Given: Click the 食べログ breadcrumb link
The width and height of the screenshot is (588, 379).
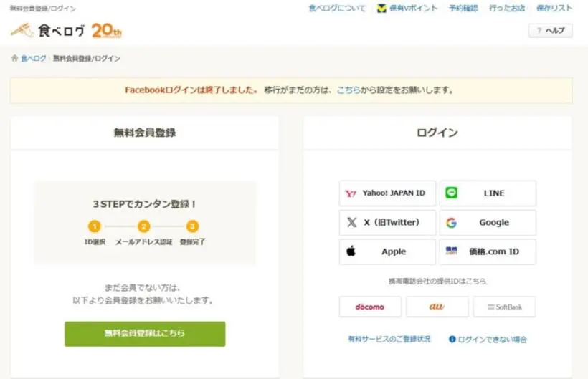Looking at the screenshot, I should click(x=34, y=59).
